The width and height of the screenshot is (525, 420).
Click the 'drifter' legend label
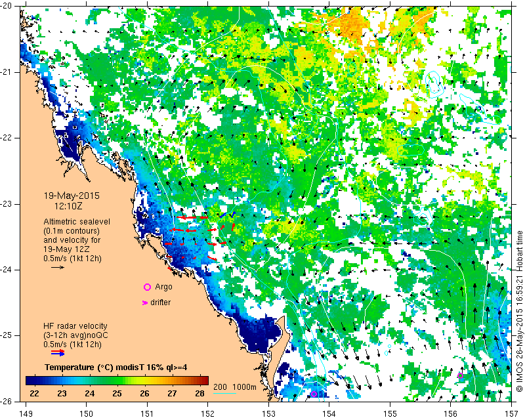tap(160, 303)
